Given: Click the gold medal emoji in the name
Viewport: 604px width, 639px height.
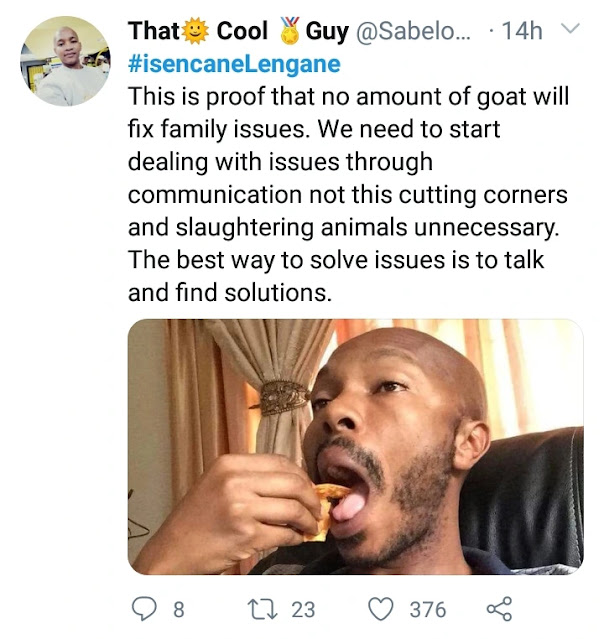Looking at the screenshot, I should (291, 31).
